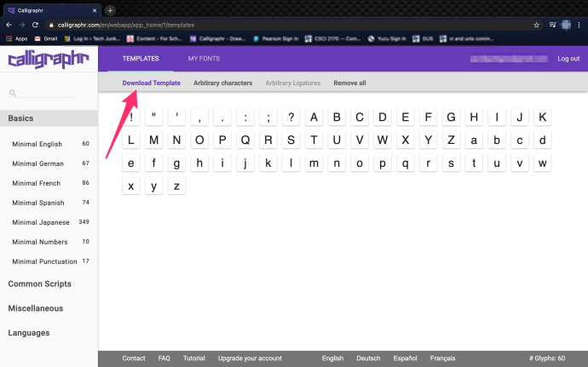Select the Minimal Japanese template
This screenshot has width=588, height=367.
pos(41,222)
